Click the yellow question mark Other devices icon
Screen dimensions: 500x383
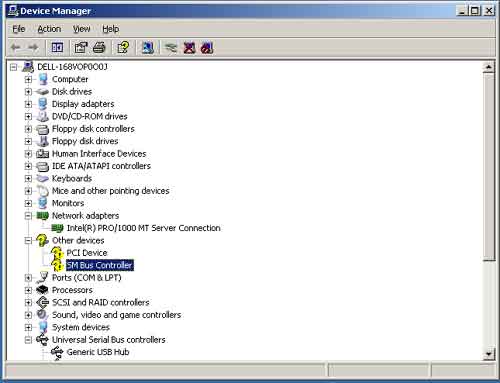[x=42, y=240]
